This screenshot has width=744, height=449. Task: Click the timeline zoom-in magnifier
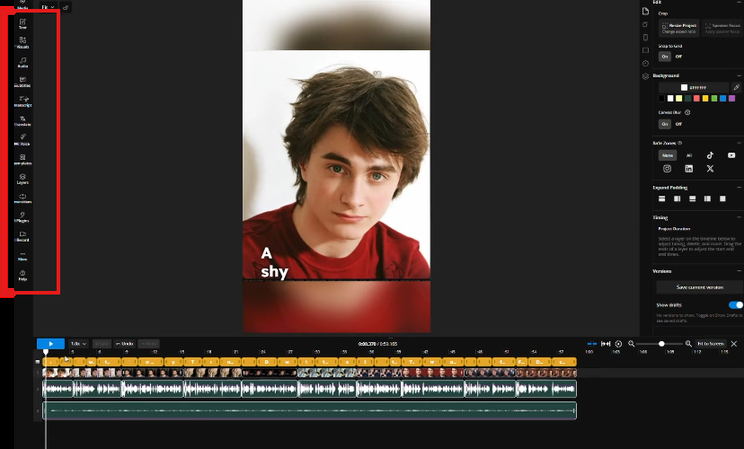click(x=688, y=344)
